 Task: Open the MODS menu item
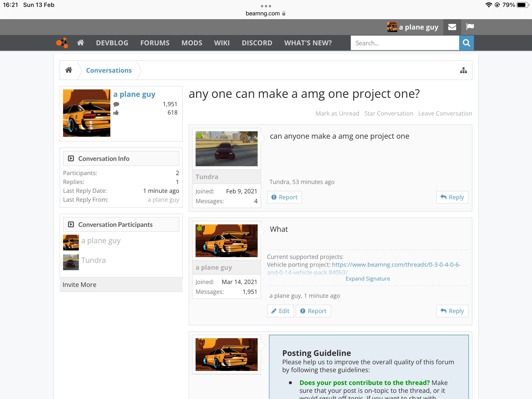point(192,43)
